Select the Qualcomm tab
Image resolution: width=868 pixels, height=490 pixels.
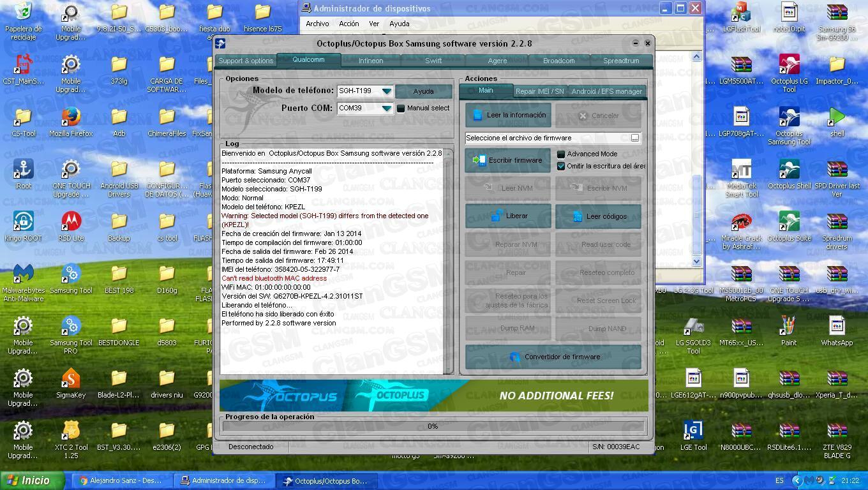308,60
